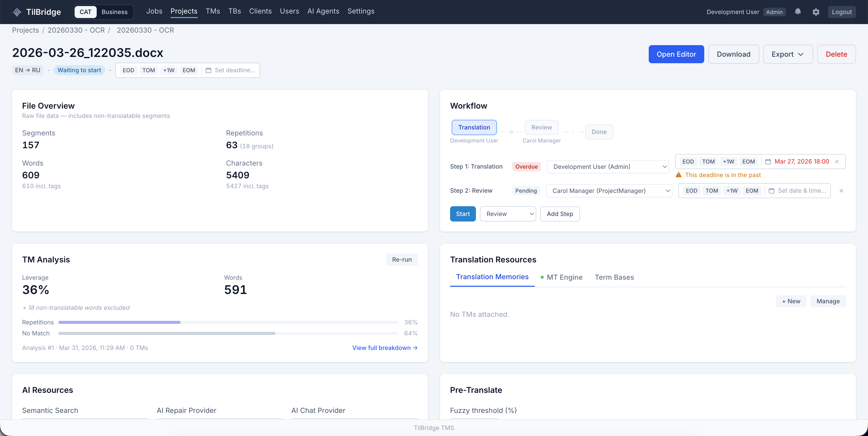Open Carol Manager assignee dropdown
The image size is (868, 436).
point(609,191)
